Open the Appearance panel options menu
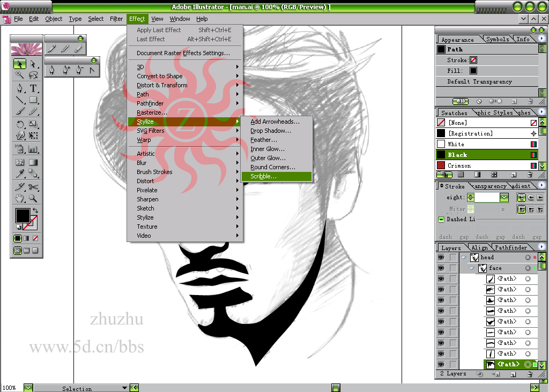 click(541, 39)
